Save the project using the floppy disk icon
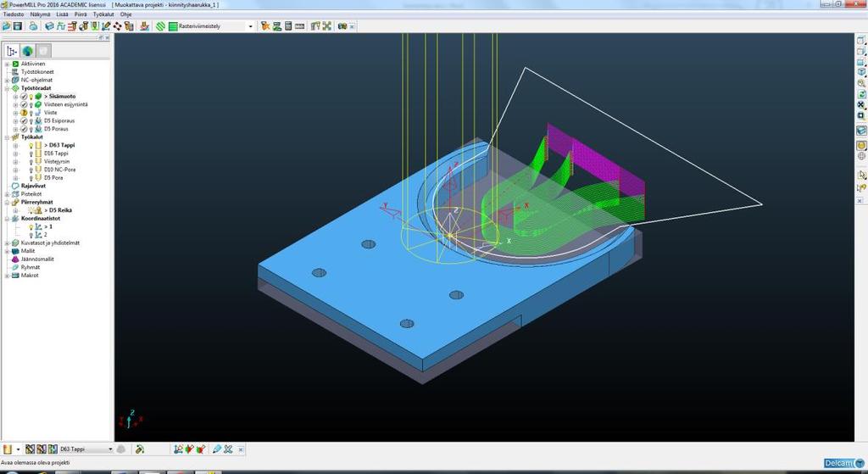 (17, 26)
